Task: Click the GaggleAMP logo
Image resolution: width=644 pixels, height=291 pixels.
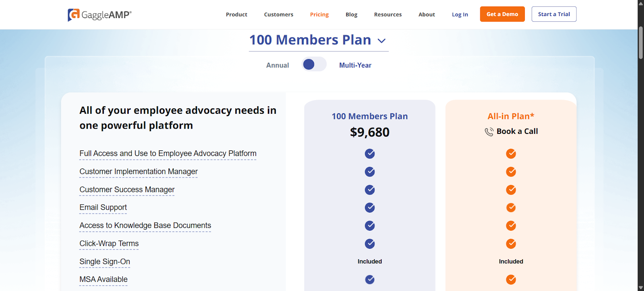Action: (x=99, y=15)
